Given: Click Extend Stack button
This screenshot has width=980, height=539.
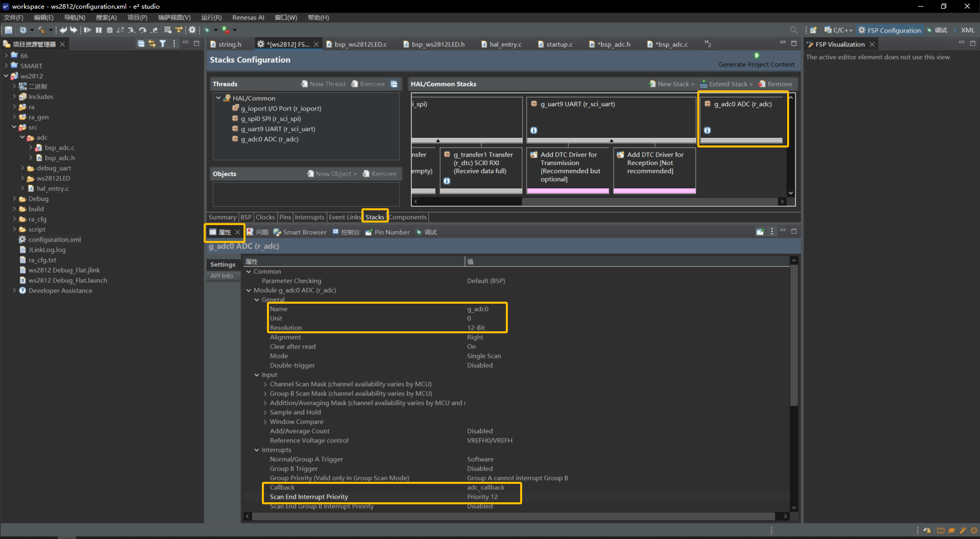Looking at the screenshot, I should tap(726, 84).
